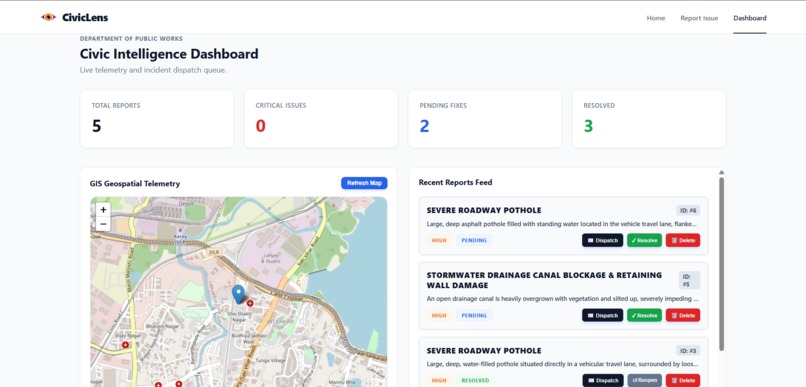Click the ID: #6 label

tap(688, 210)
